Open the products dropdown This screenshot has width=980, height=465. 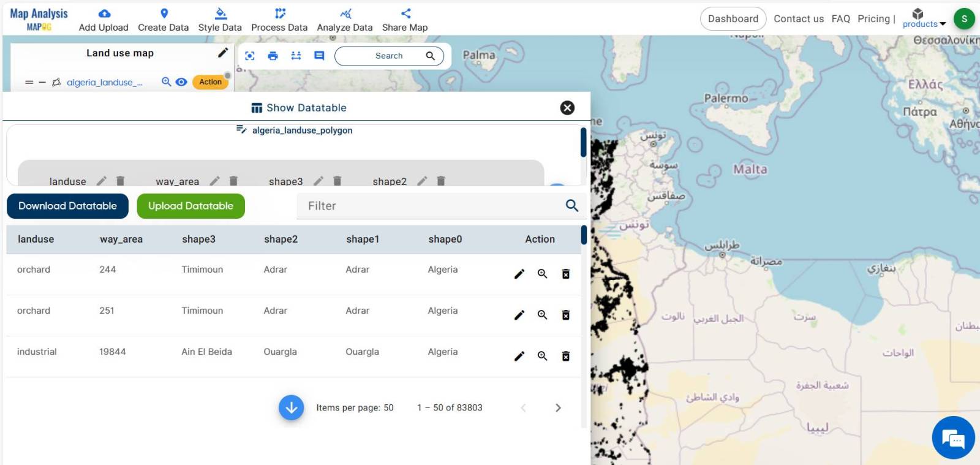924,18
